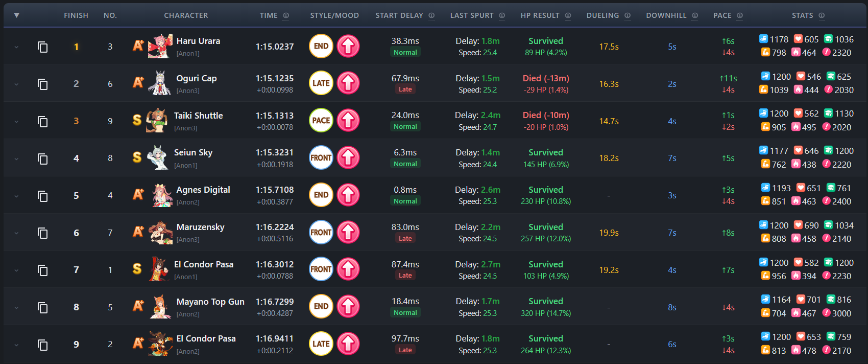This screenshot has width=868, height=364.
Task: Sort by TIME column header
Action: (269, 16)
